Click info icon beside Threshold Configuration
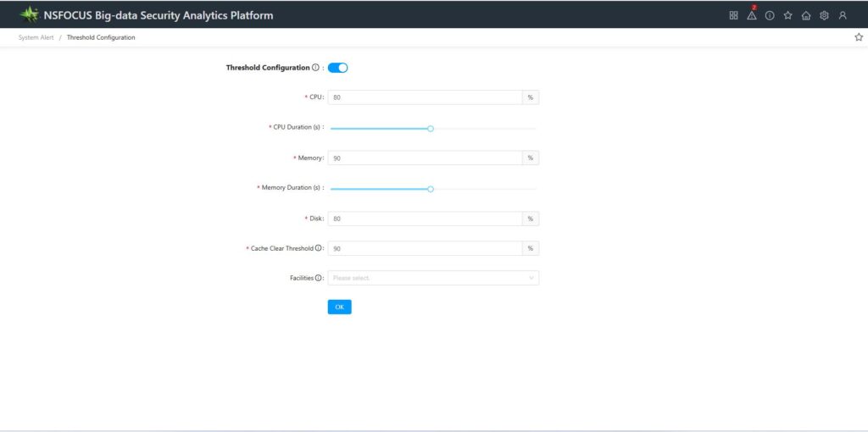 [315, 68]
